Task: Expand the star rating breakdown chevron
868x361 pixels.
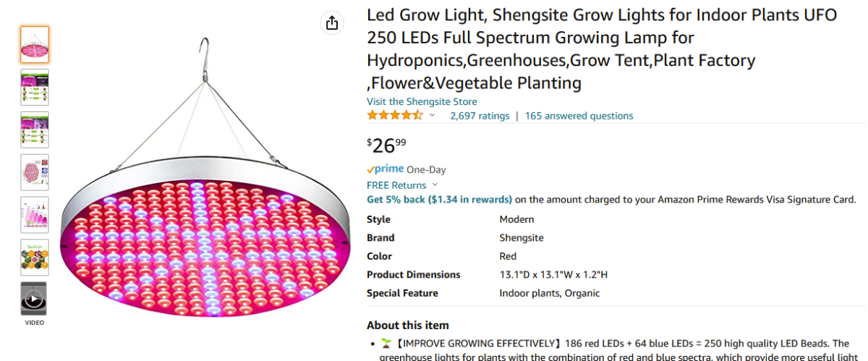Action: tap(433, 116)
